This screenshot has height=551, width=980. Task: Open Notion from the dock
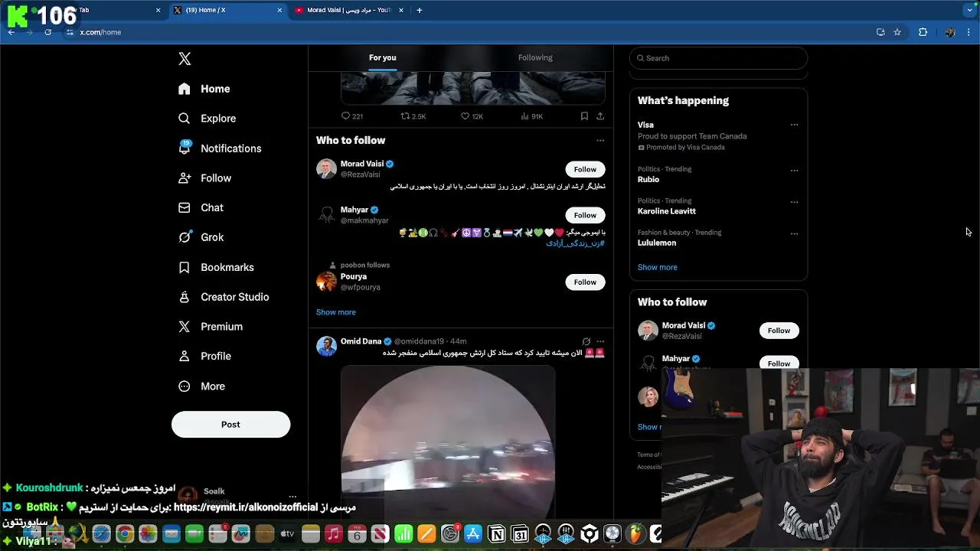[497, 534]
